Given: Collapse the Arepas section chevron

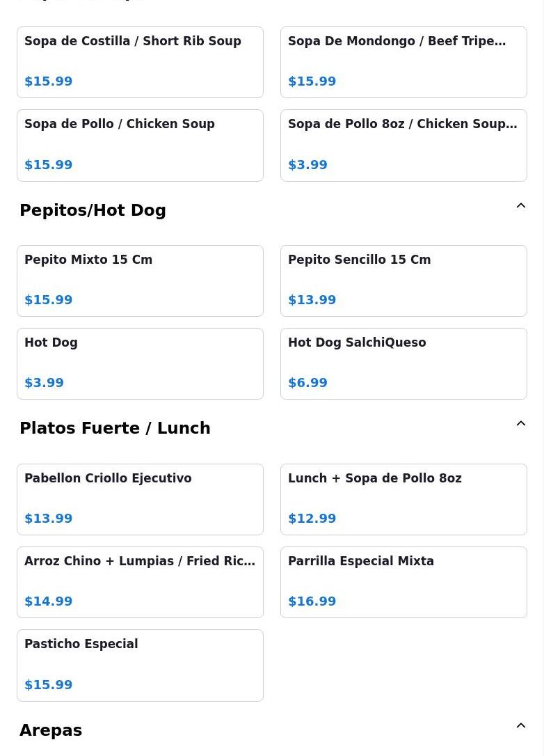Looking at the screenshot, I should coord(521,725).
